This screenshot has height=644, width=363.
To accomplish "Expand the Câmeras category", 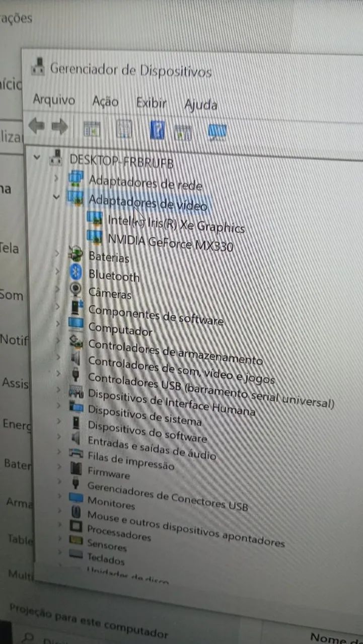I will (x=57, y=288).
